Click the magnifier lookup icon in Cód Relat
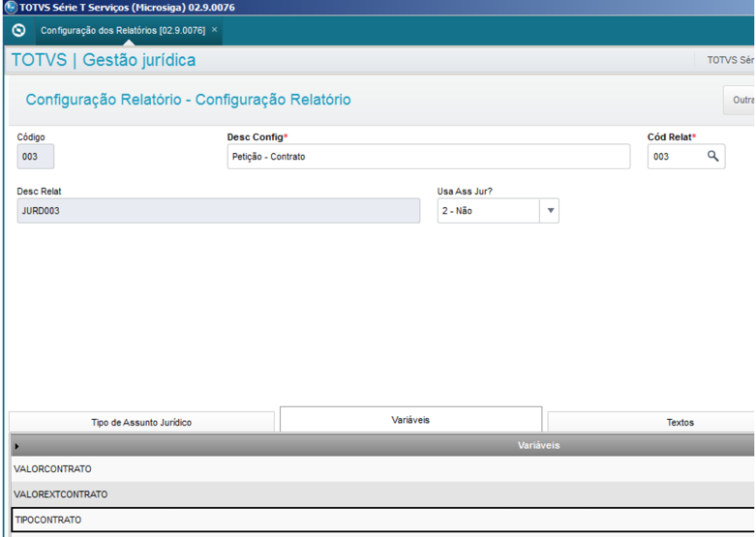Image resolution: width=756 pixels, height=537 pixels. click(x=712, y=156)
